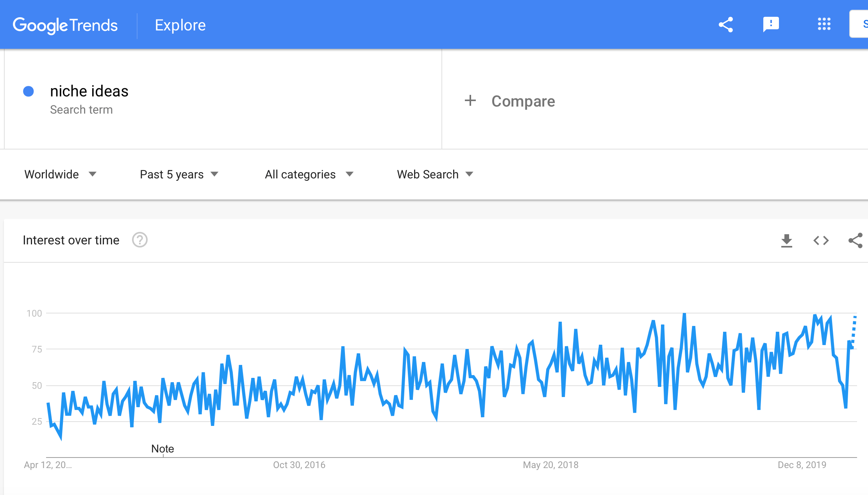Viewport: 868px width, 495px height.
Task: Go to the Explore section
Action: click(x=180, y=25)
